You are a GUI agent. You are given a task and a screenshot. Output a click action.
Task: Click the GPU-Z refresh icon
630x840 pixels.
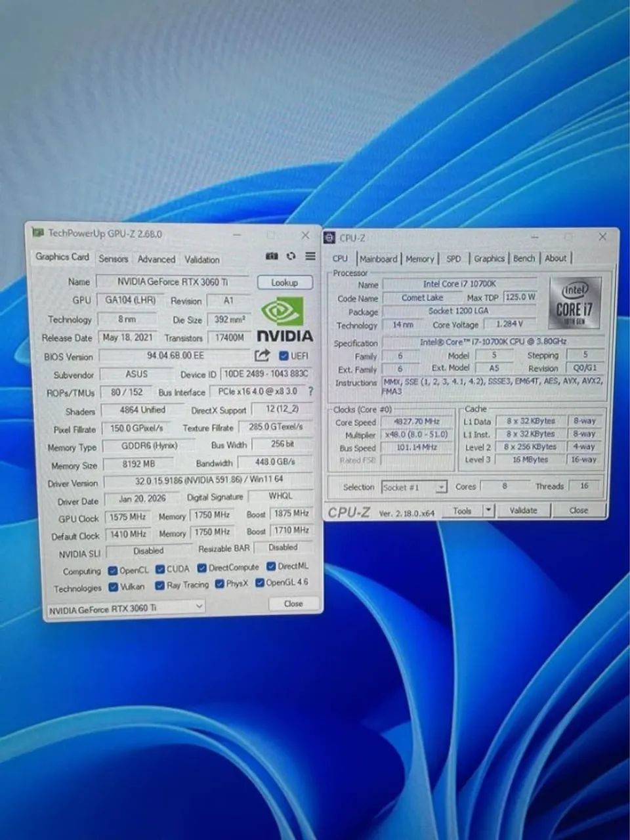(291, 257)
